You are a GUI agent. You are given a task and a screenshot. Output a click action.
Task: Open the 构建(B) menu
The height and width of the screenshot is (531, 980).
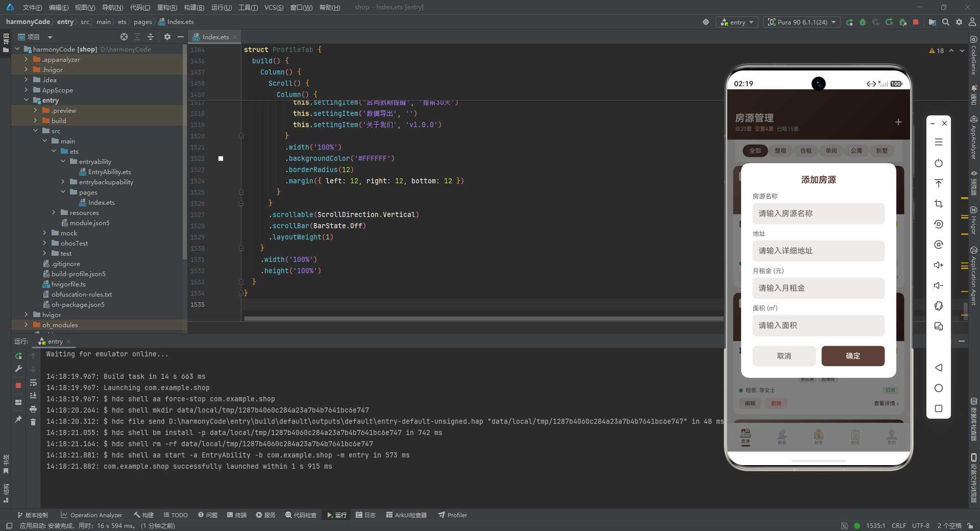pyautogui.click(x=194, y=7)
